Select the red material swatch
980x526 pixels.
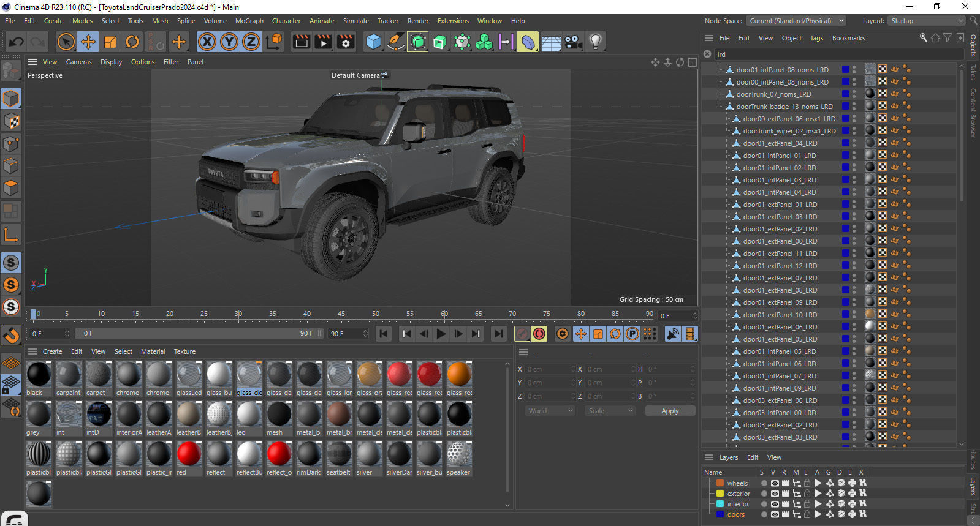(189, 458)
